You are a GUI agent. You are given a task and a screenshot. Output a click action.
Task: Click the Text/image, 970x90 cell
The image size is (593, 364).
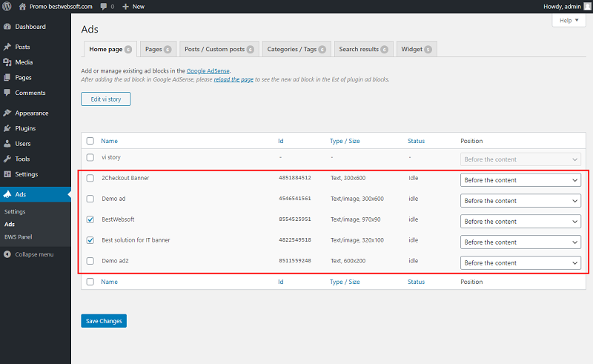(x=356, y=219)
